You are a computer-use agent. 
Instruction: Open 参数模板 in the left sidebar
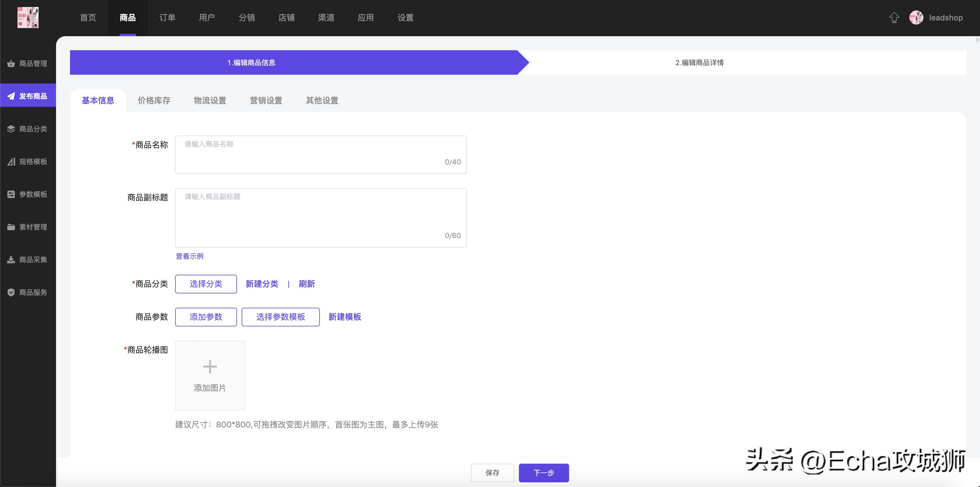11,194
